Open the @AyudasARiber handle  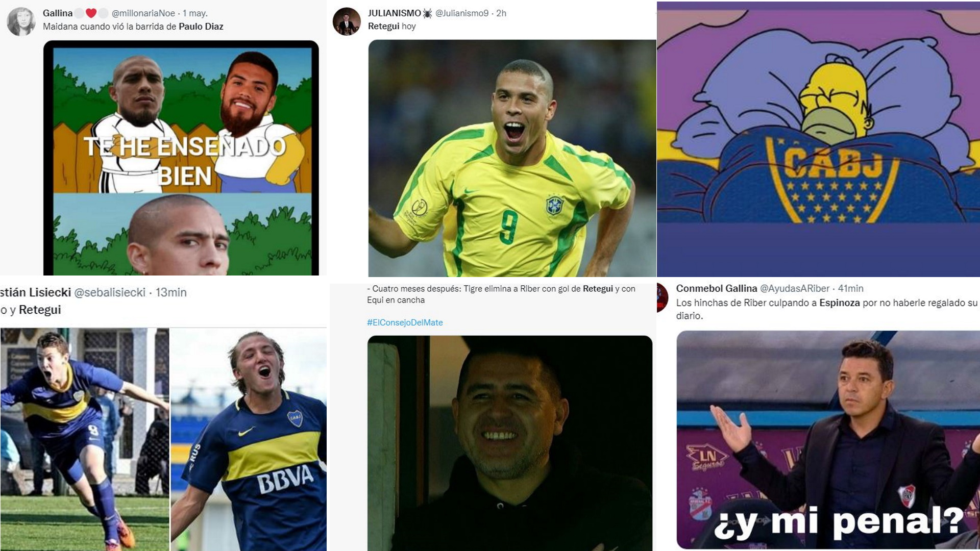[795, 288]
